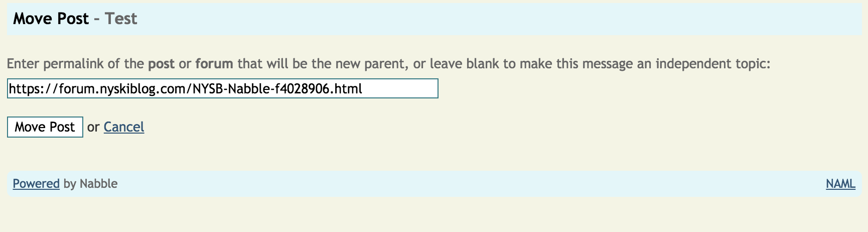Click the bold "Move Post" page heading
Screen dimensions: 868x232
[x=51, y=19]
